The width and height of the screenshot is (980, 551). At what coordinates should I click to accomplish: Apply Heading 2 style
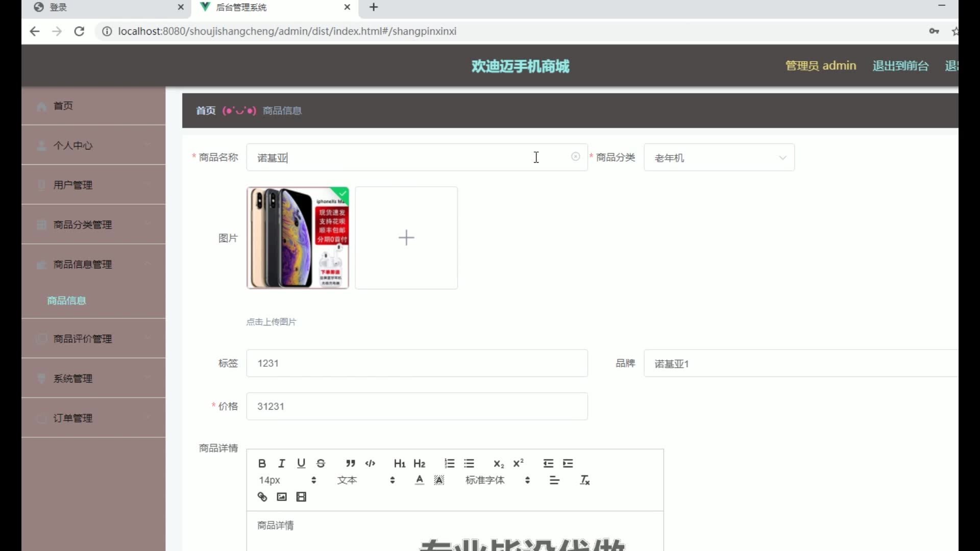tap(419, 463)
